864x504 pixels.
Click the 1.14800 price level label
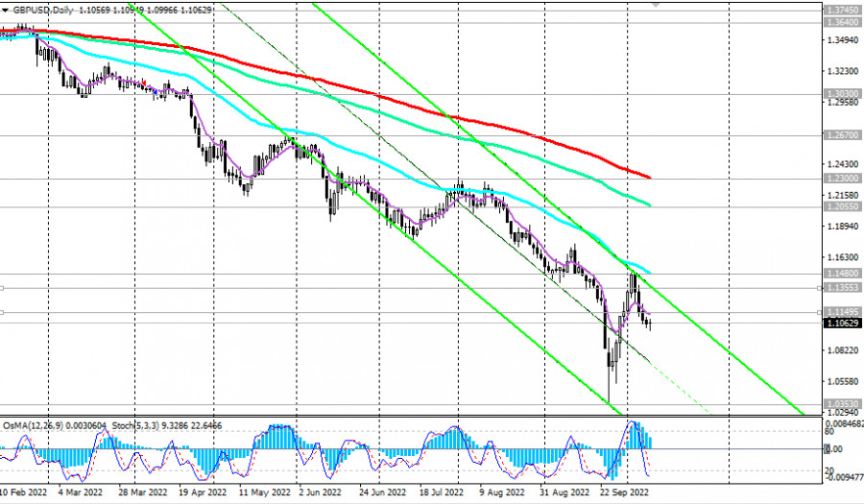tap(842, 272)
